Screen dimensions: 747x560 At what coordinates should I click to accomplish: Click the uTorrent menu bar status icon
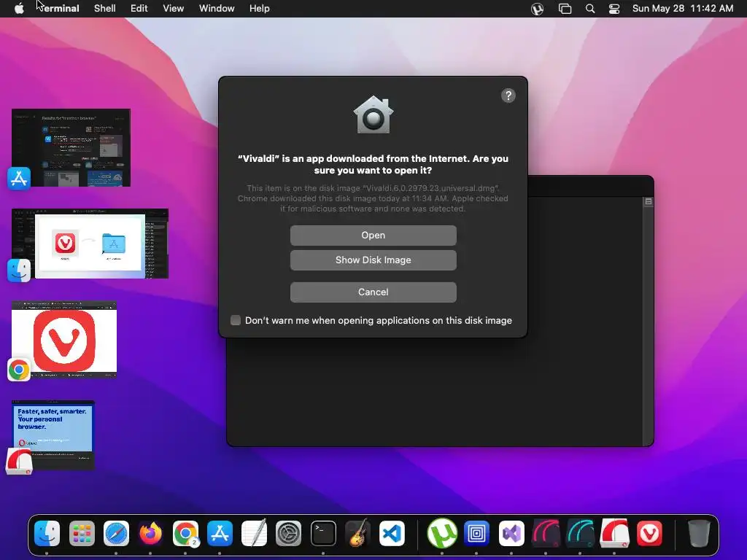[x=538, y=9]
